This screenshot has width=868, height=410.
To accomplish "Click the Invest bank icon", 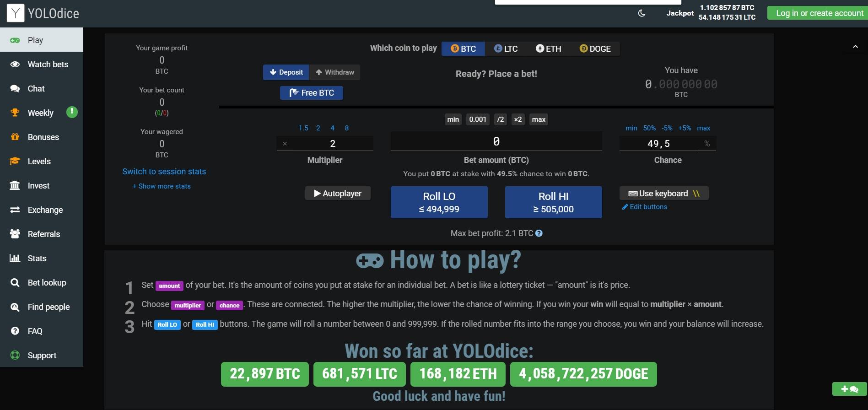I will [15, 185].
